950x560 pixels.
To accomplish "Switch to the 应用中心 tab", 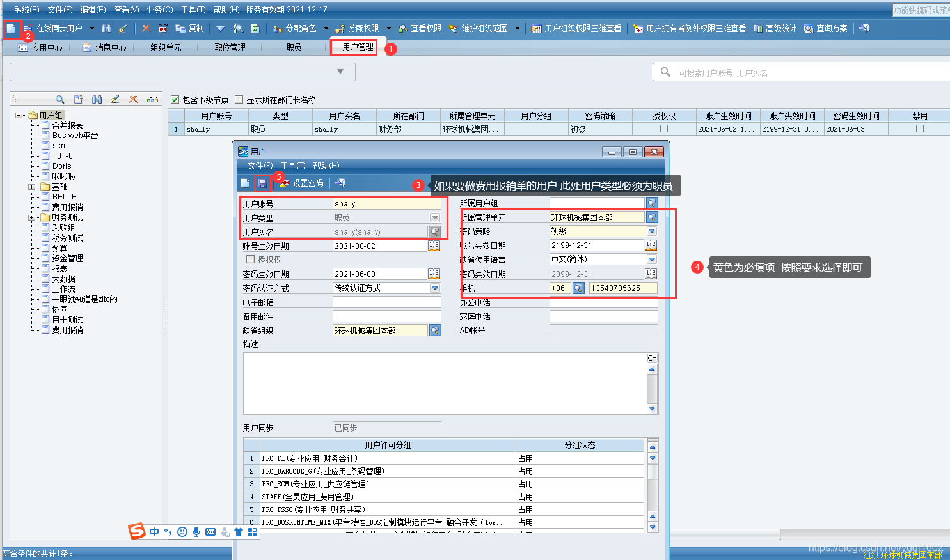I will (x=41, y=47).
